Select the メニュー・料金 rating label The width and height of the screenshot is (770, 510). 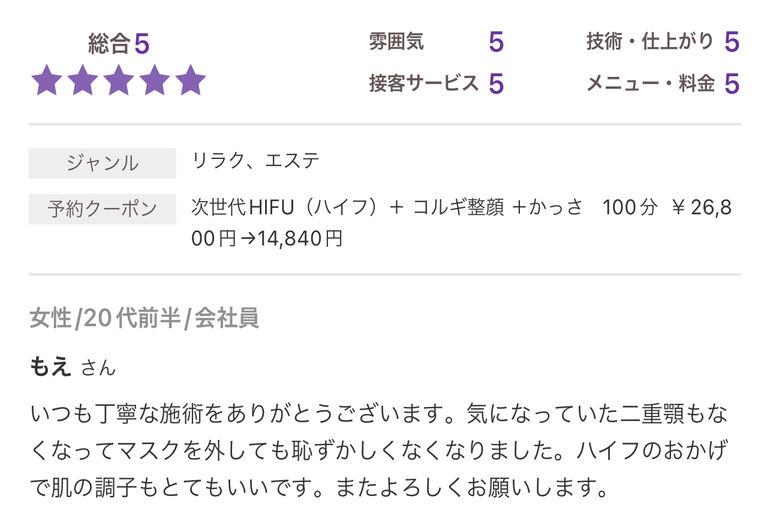tap(651, 83)
